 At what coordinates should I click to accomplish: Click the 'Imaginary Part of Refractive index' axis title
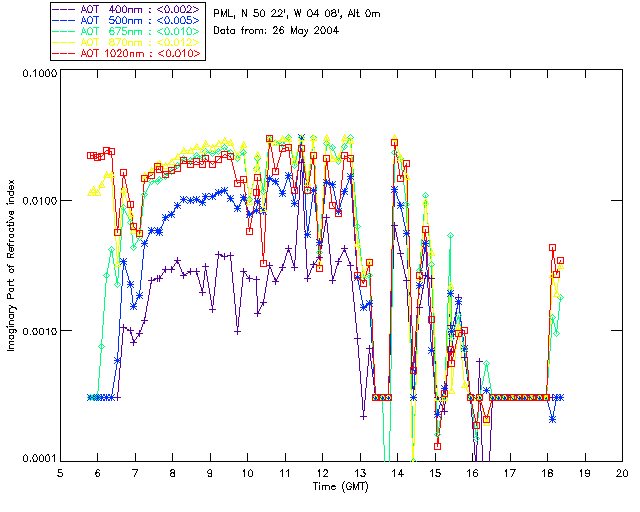[x=11, y=265]
